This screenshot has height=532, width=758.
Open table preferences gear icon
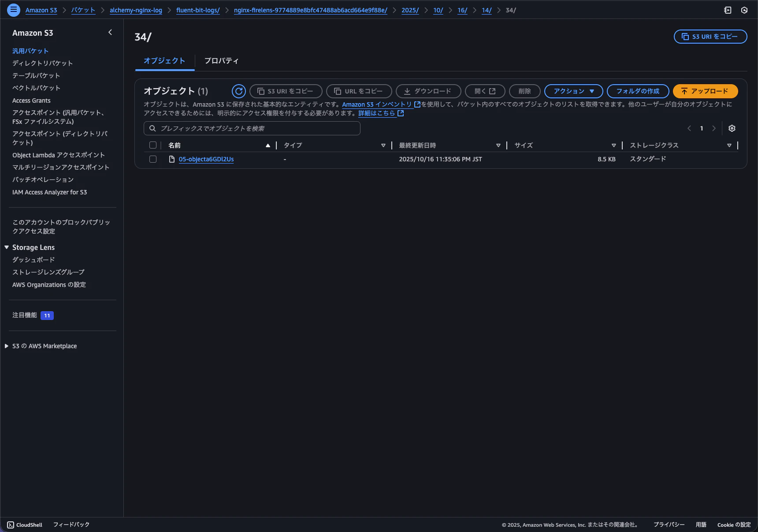point(732,128)
